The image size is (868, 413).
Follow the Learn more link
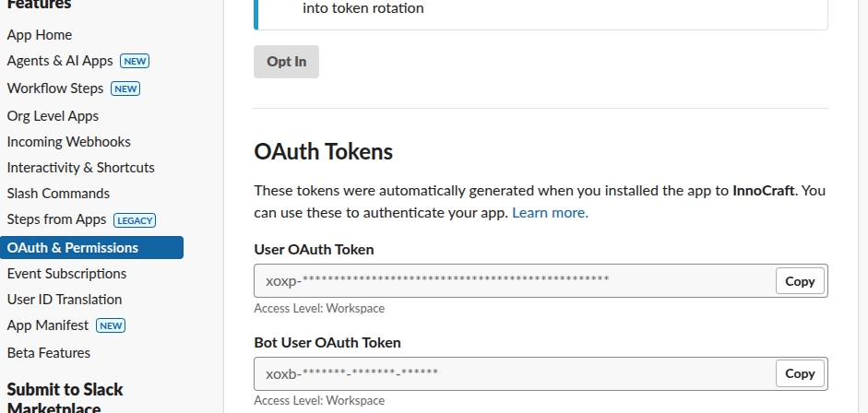point(550,213)
